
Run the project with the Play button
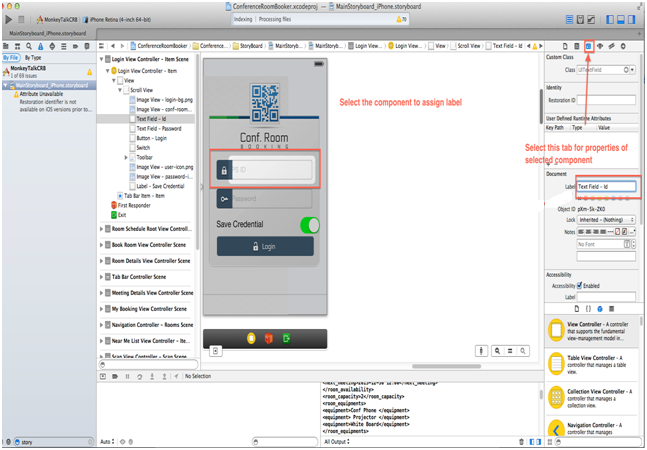[x=8, y=19]
